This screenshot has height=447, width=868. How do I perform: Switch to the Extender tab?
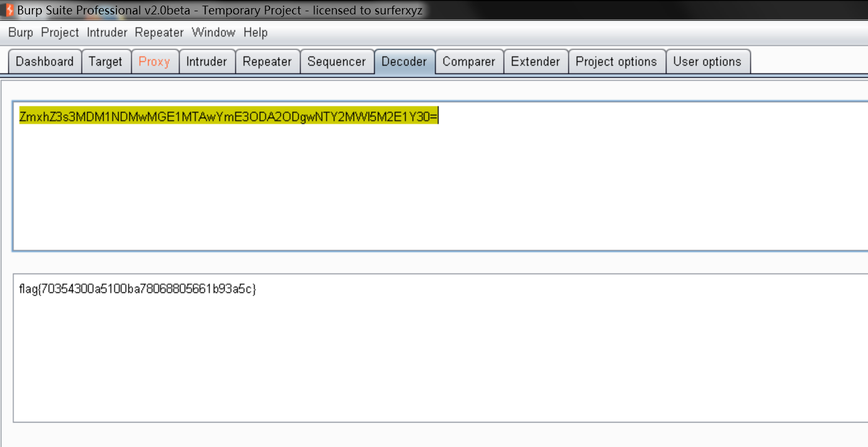[535, 61]
